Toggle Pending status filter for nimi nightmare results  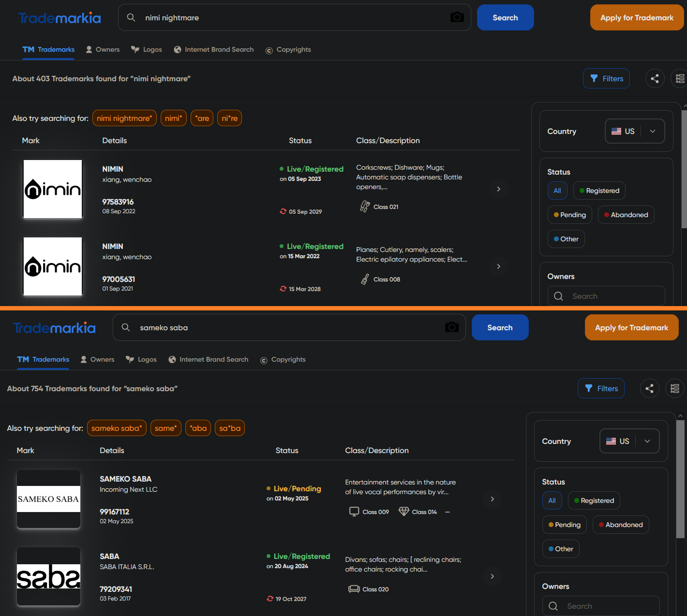569,215
